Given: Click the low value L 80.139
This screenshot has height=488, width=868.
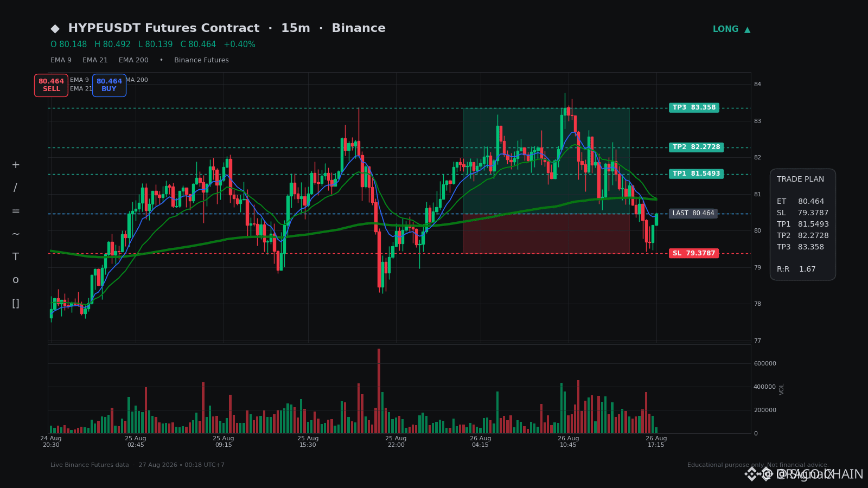Looking at the screenshot, I should [155, 44].
